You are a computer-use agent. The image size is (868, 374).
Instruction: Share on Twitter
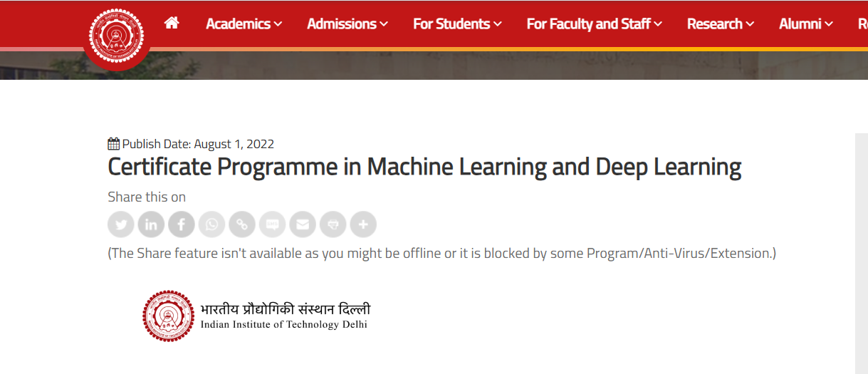(x=121, y=224)
